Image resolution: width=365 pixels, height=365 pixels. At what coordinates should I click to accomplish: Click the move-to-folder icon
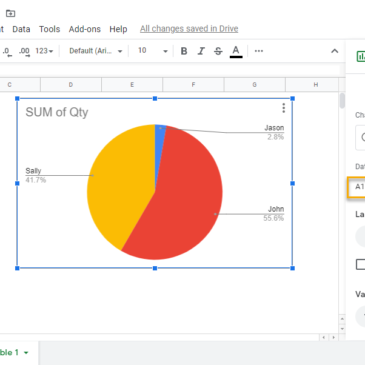click(10, 13)
